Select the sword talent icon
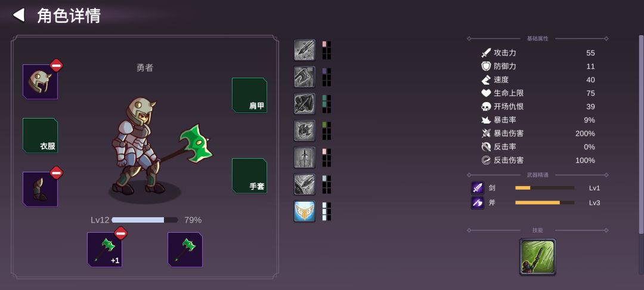Screen dimensions: 644x290 pyautogui.click(x=304, y=158)
